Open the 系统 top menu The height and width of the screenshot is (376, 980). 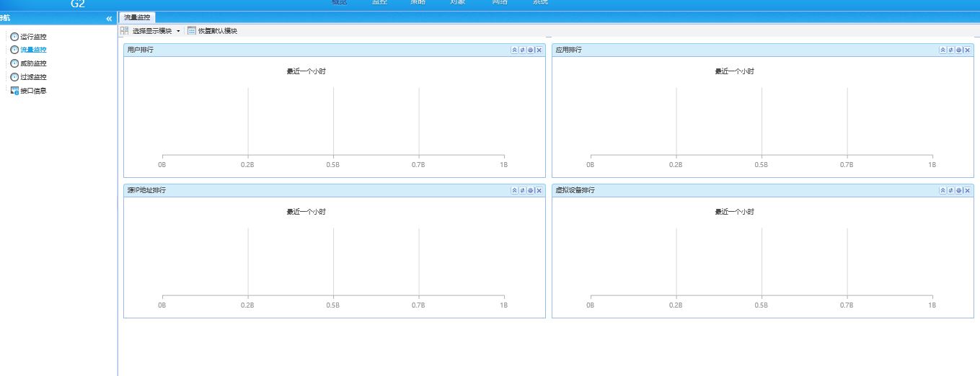(540, 2)
